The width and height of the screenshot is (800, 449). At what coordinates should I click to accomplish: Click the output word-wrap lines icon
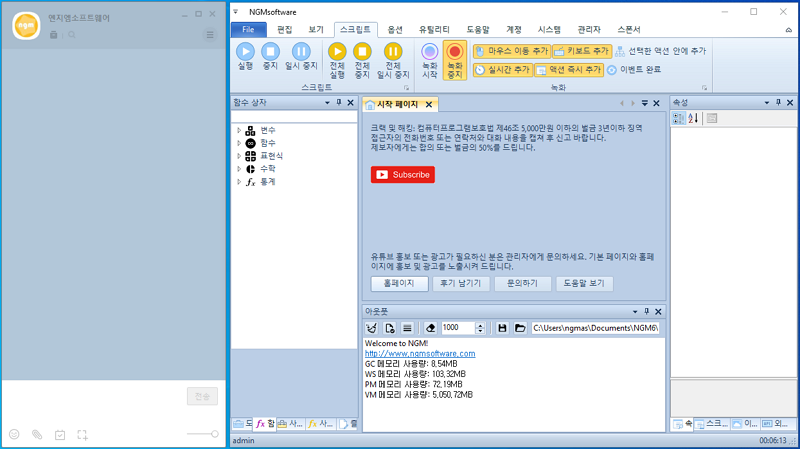[x=407, y=328]
